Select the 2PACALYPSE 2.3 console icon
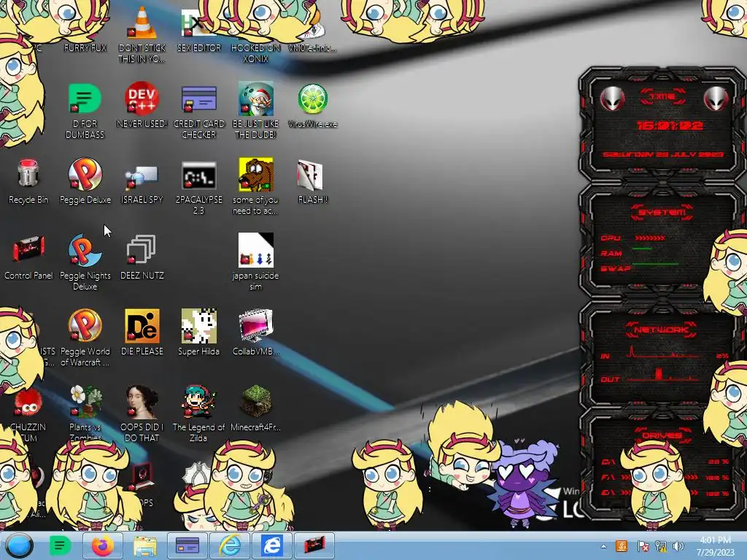The width and height of the screenshot is (747, 560). click(198, 176)
